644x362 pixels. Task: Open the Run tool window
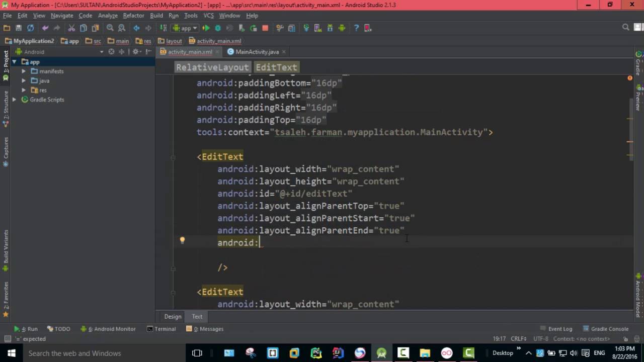pos(26,329)
